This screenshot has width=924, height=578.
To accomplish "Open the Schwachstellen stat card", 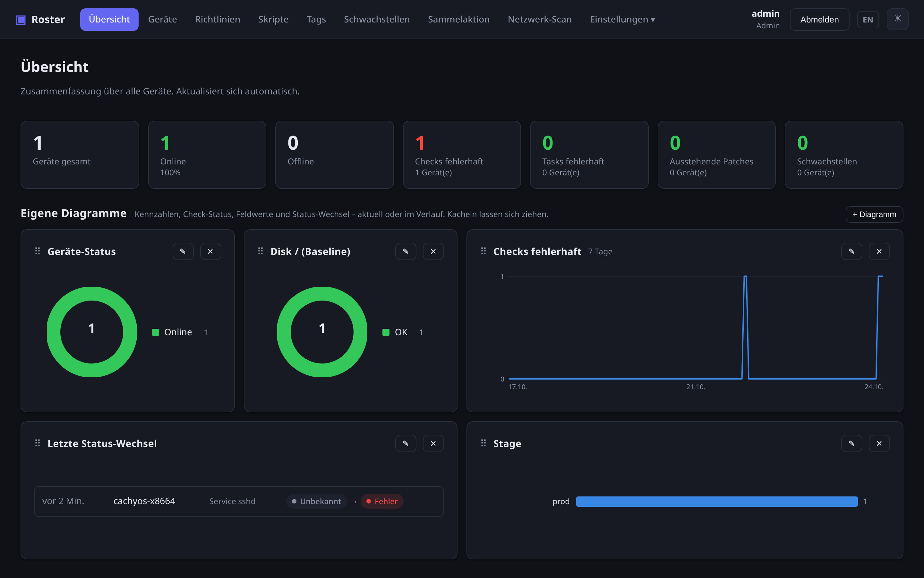I will pos(844,155).
